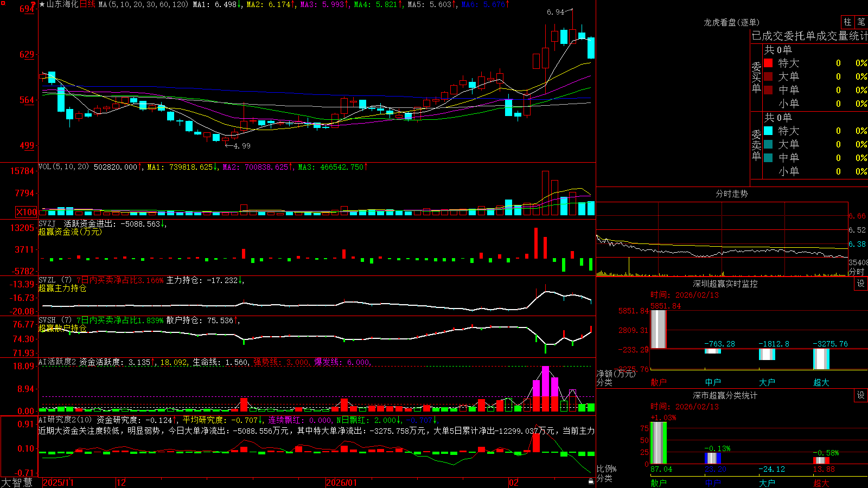Click the star icon beside 山东海化
The height and width of the screenshot is (488, 868).
coord(42,4)
